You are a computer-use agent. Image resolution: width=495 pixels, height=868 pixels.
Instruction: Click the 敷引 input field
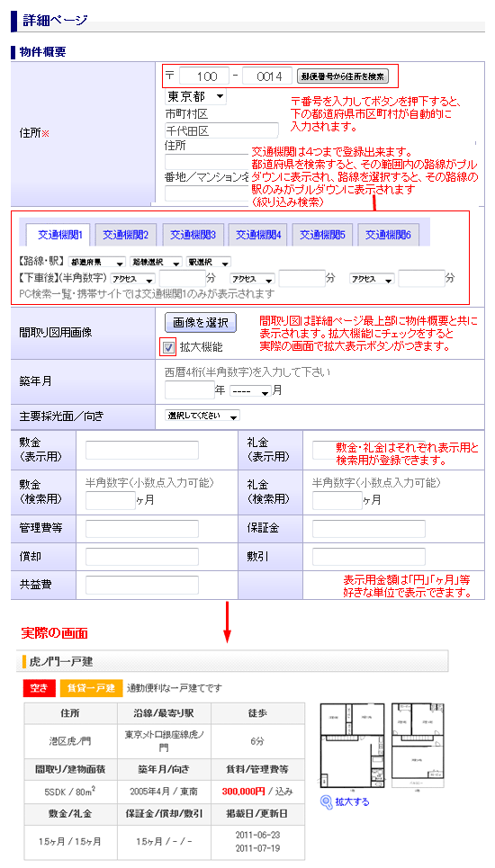click(x=369, y=557)
